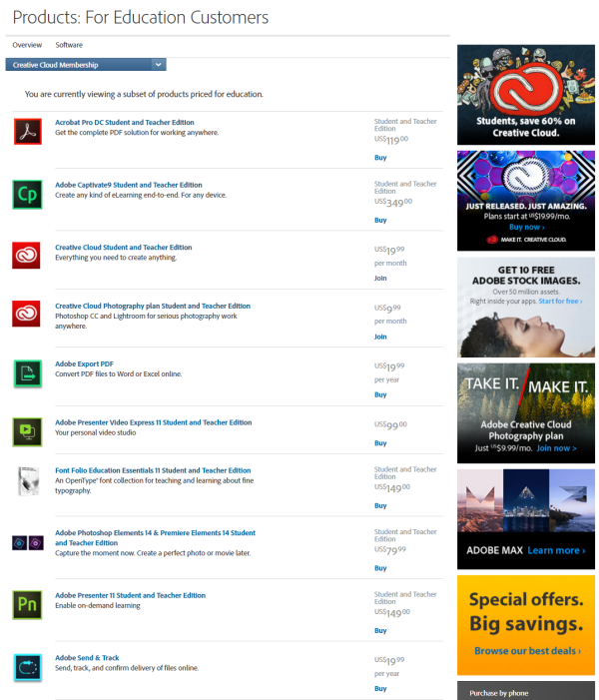This screenshot has width=599, height=700.
Task: Click Browse our best deals link
Action: tap(525, 651)
